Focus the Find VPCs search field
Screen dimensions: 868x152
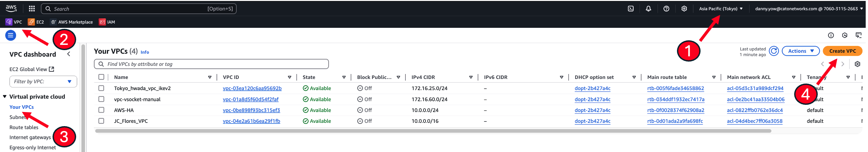[211, 64]
